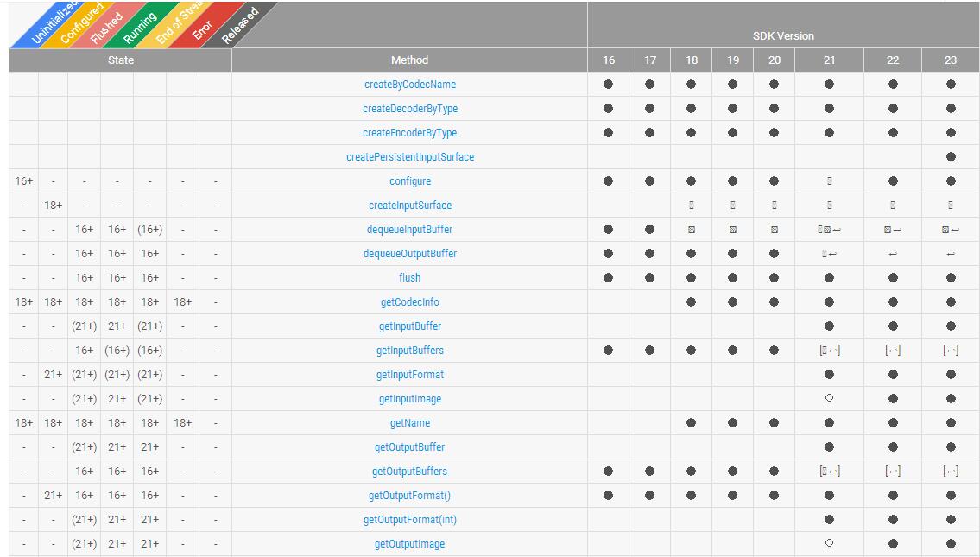980x557 pixels.
Task: Follow the getOutputImage link
Action: click(x=410, y=544)
